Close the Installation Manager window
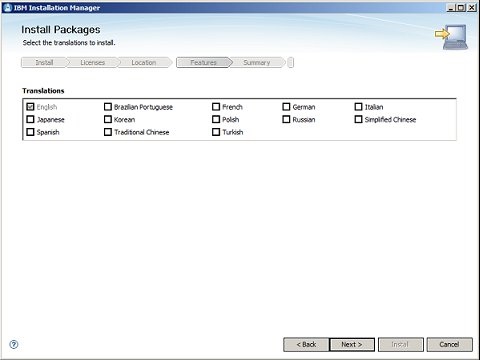Image resolution: width=480 pixels, height=360 pixels. point(472,8)
